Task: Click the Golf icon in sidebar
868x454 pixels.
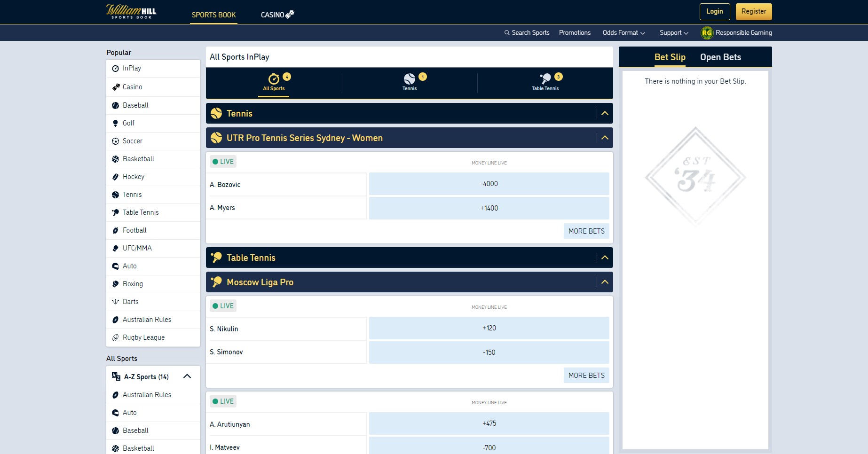Action: (115, 123)
